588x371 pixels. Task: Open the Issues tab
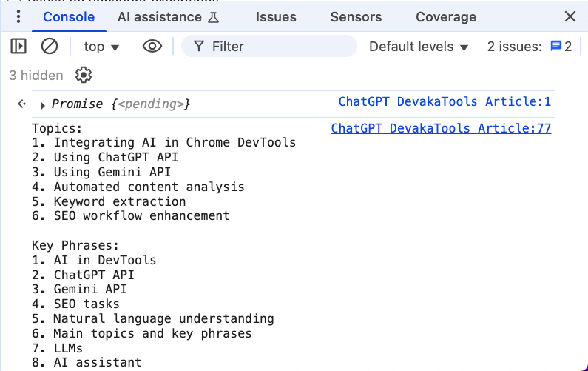(x=276, y=17)
